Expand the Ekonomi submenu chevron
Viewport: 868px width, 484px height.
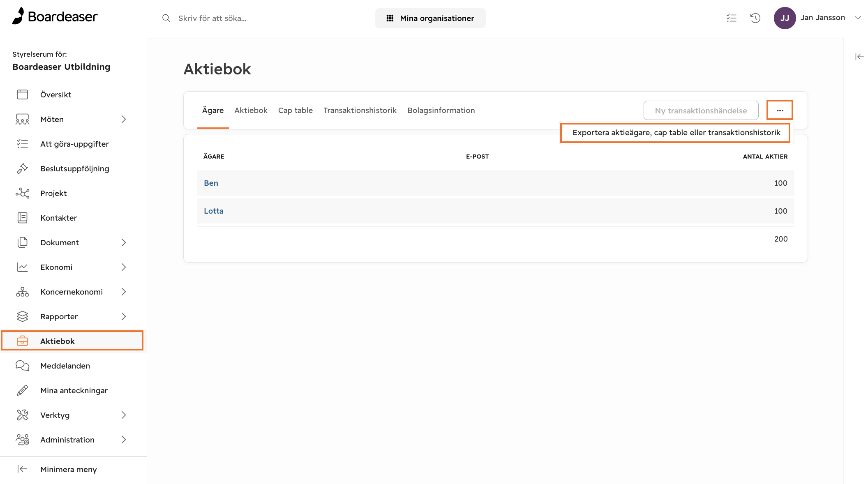pos(124,267)
